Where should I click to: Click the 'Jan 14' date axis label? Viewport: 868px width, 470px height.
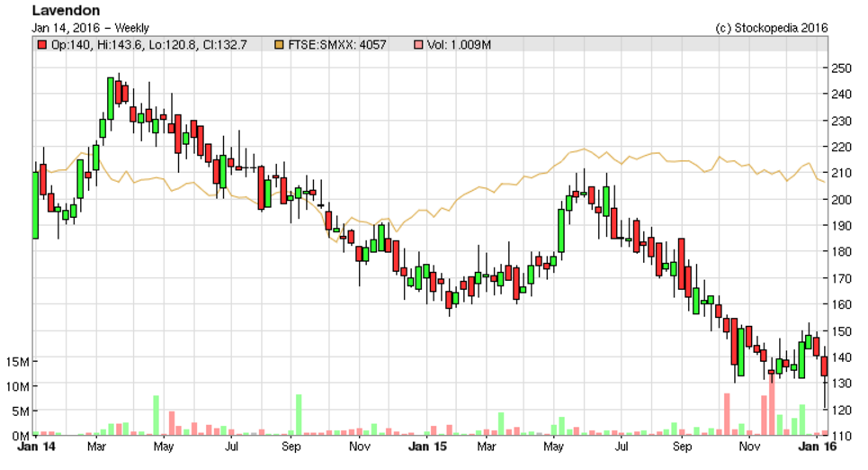coord(37,447)
